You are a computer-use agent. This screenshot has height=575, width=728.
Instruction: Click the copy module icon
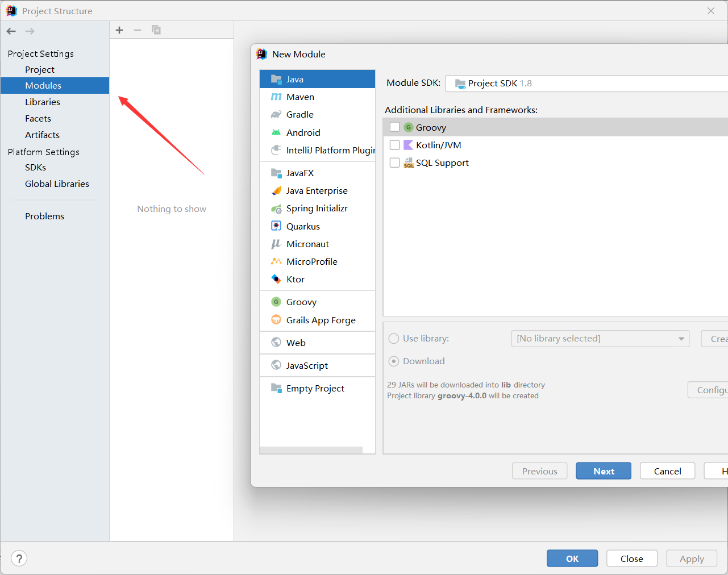pyautogui.click(x=156, y=30)
